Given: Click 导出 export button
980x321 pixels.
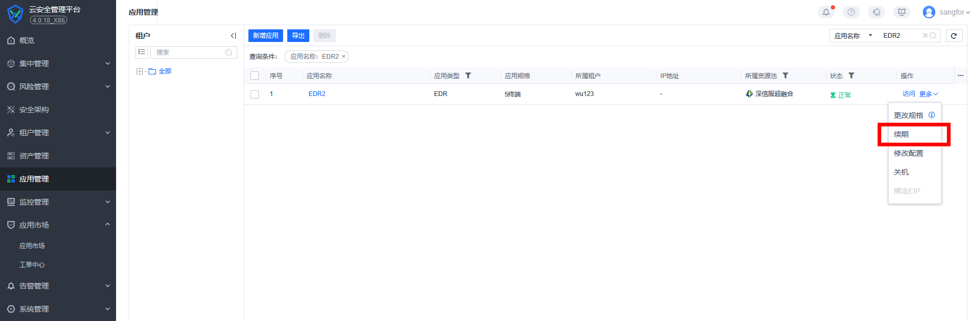Looking at the screenshot, I should tap(298, 36).
